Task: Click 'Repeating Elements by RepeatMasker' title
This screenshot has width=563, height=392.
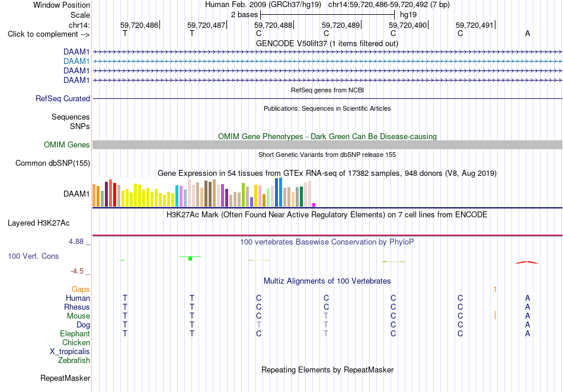Action: pos(327,369)
